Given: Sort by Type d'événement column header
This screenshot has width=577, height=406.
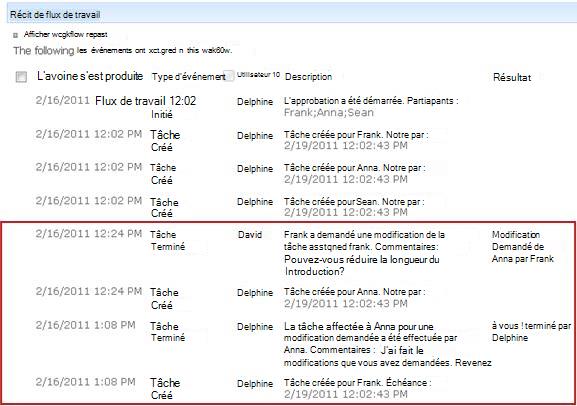Looking at the screenshot, I should (x=188, y=77).
